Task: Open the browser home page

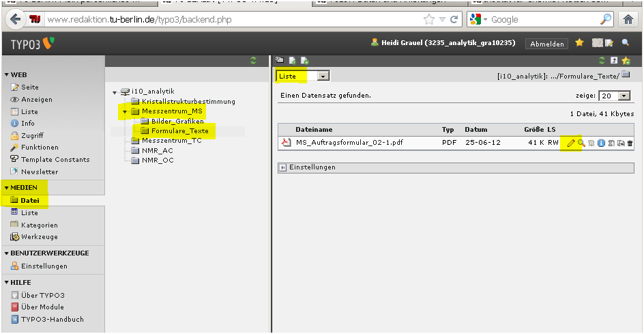Action: [628, 19]
